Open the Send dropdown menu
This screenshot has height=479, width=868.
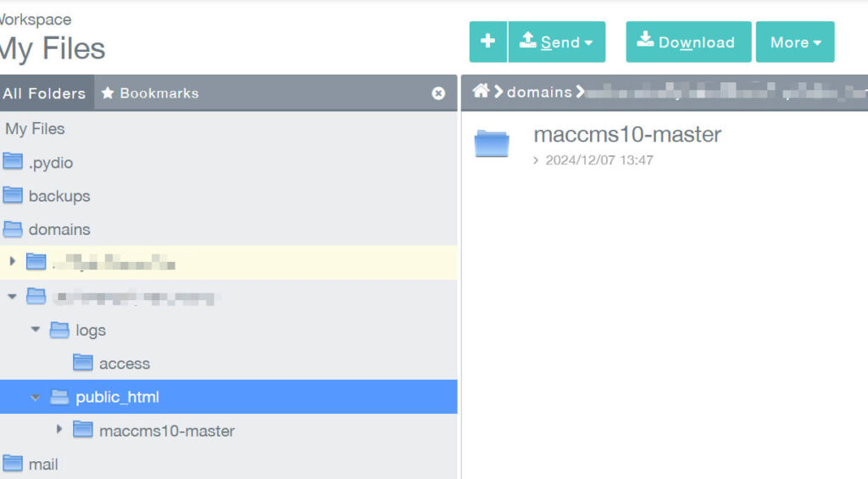pyautogui.click(x=556, y=42)
